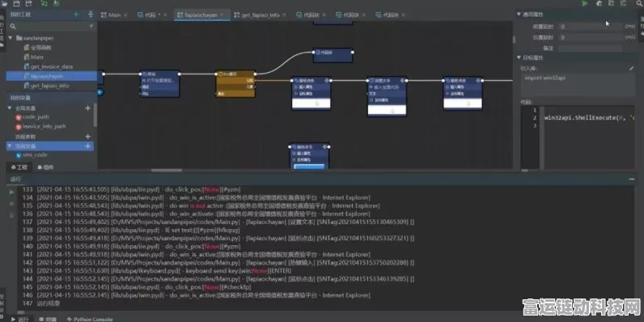Click the collapse-all icon beside project plus
644x322 pixels.
91,15
